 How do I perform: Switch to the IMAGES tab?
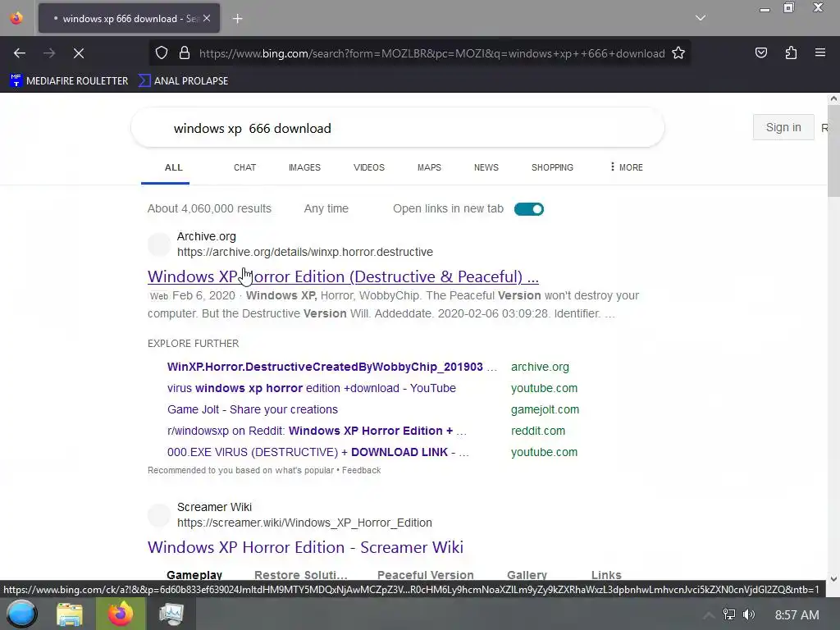click(304, 167)
